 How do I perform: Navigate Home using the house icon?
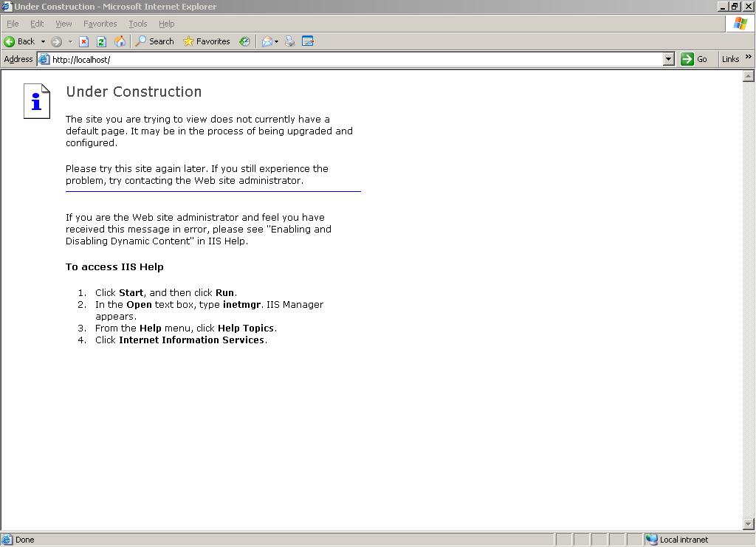pos(120,41)
